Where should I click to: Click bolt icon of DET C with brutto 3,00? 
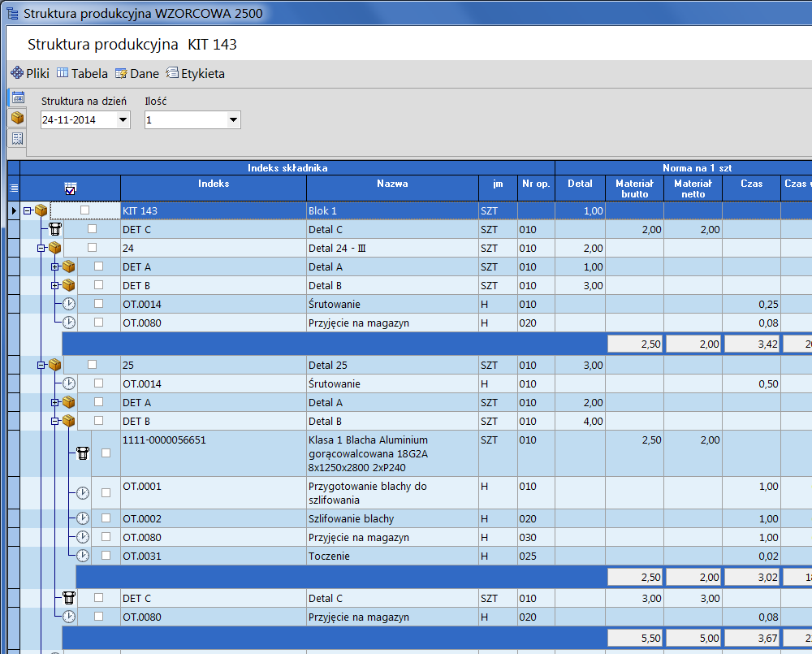(69, 598)
